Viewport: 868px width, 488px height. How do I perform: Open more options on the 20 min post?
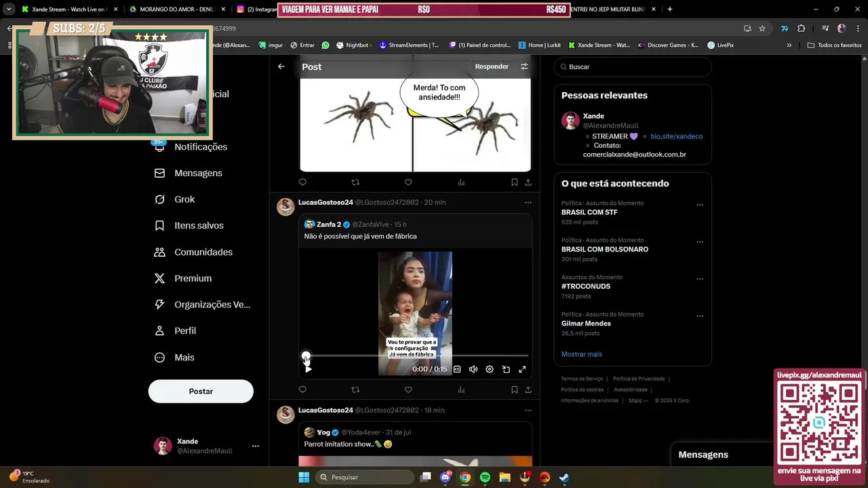528,203
